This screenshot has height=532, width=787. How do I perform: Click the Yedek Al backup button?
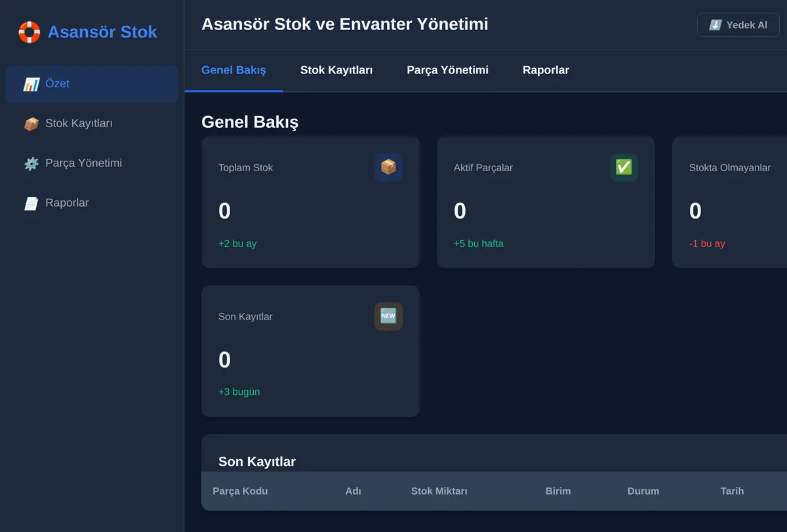tap(738, 25)
